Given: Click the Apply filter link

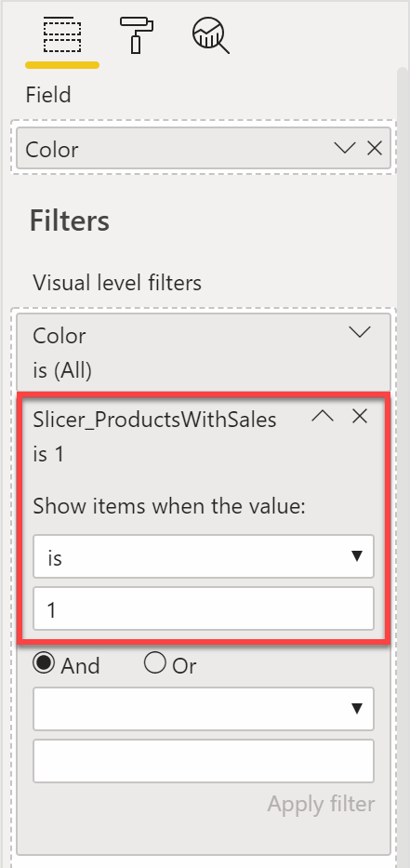Looking at the screenshot, I should 321,804.
